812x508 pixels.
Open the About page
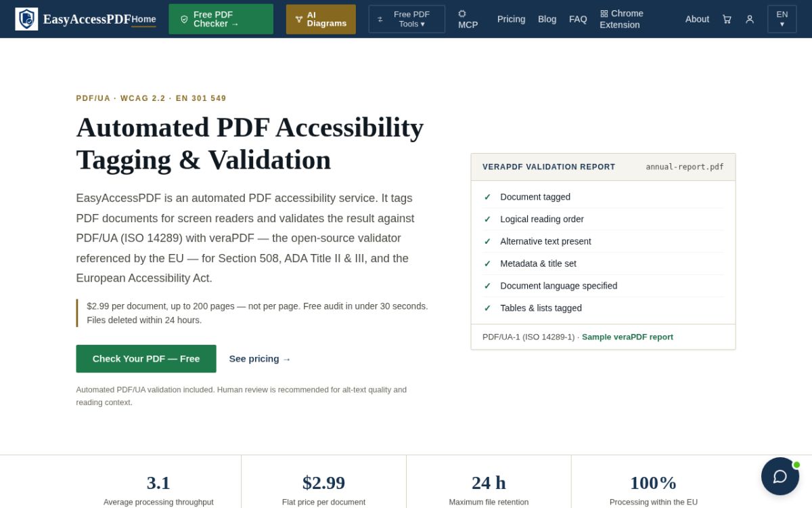(x=697, y=19)
